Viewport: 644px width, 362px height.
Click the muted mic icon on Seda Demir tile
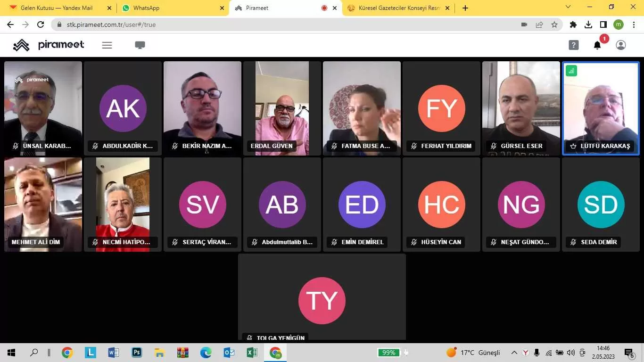coord(573,242)
